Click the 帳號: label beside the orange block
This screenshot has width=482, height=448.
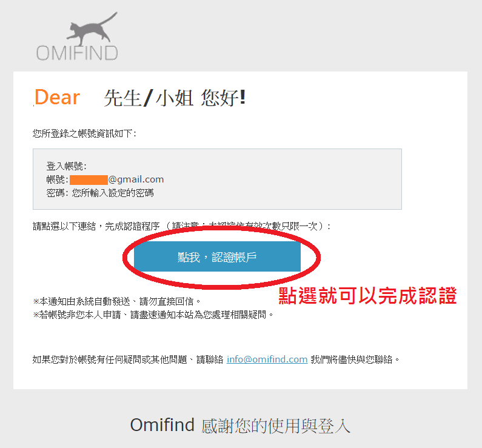[x=58, y=179]
